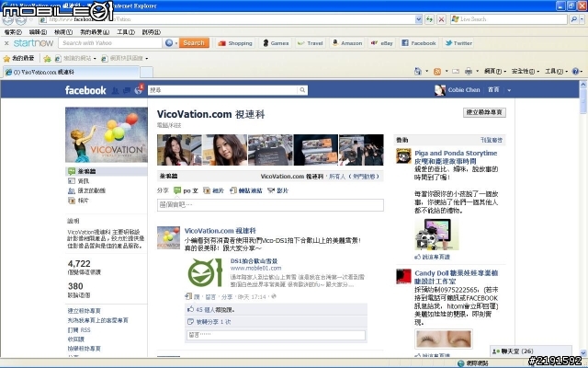Open the chat bar at the bottom right
This screenshot has width=588, height=368.
pos(531,351)
